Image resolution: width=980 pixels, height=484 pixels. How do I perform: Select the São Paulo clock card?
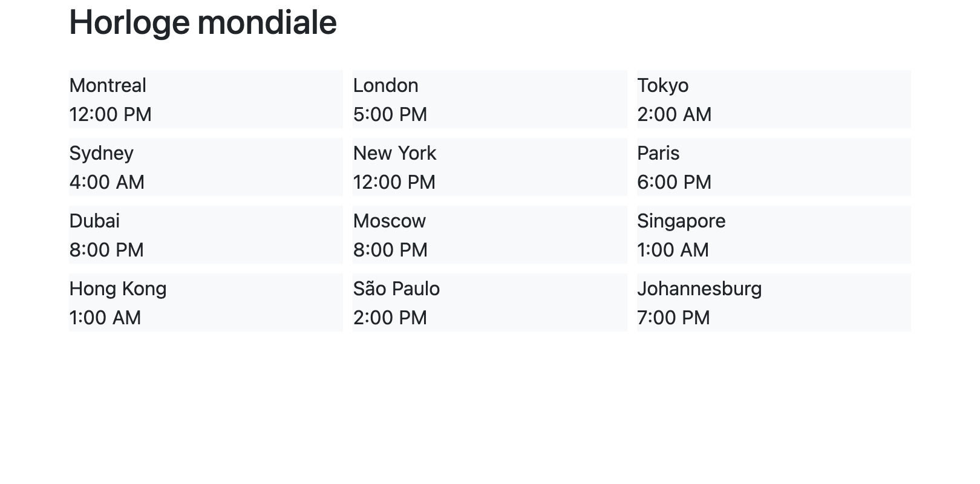489,302
